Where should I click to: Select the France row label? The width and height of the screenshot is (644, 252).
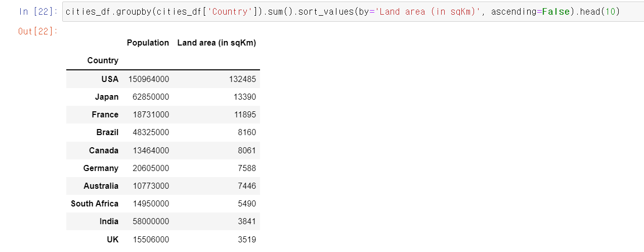coord(105,115)
